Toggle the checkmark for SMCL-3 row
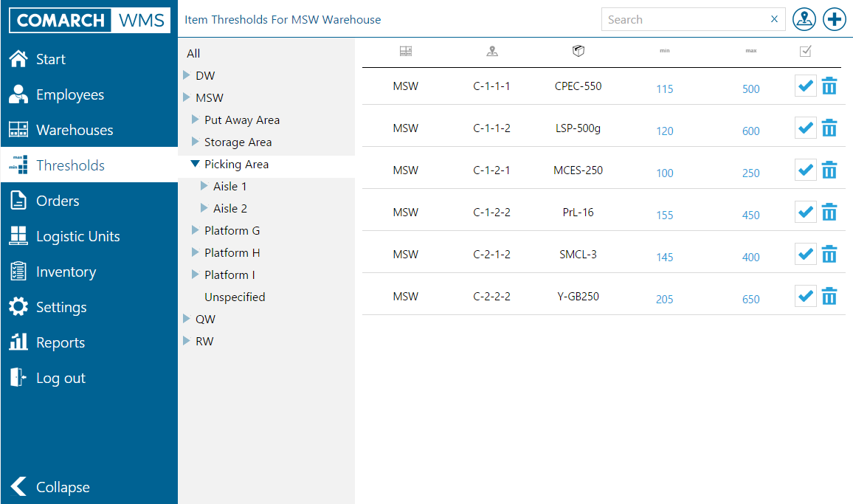The height and width of the screenshot is (504, 853). [805, 255]
